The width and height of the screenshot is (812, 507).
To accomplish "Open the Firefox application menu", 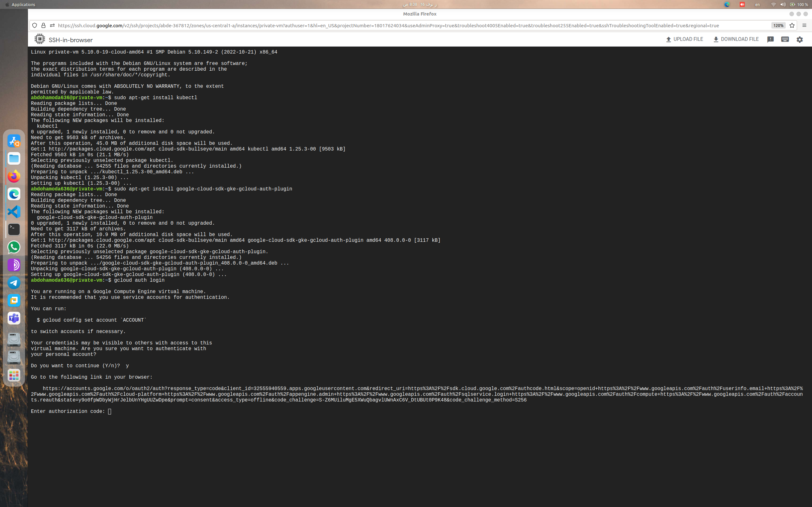I will [x=804, y=25].
